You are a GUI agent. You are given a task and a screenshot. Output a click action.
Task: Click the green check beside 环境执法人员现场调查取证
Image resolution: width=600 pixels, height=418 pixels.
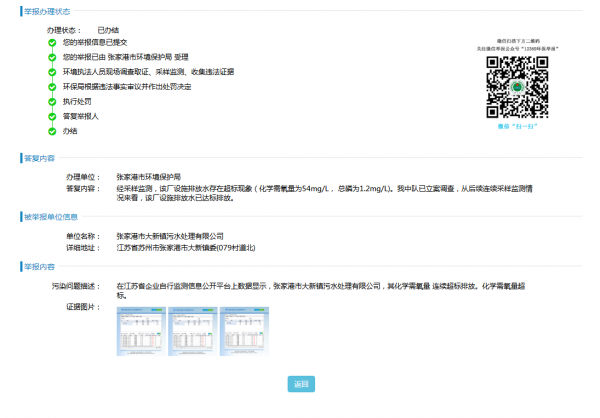pyautogui.click(x=52, y=72)
